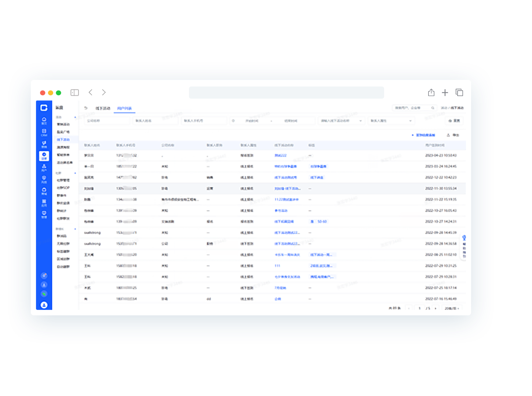Click the 联系人姓名 column header

pyautogui.click(x=92, y=145)
